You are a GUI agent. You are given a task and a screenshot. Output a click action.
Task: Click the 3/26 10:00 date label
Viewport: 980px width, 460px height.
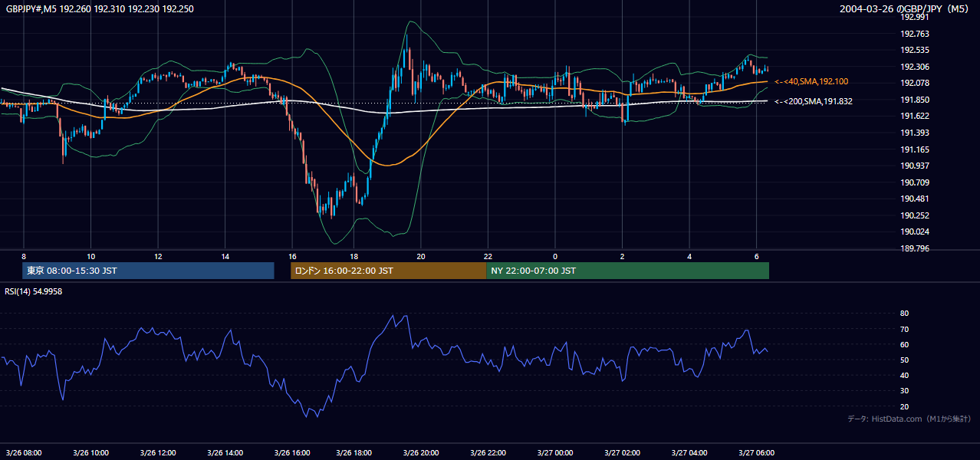90,452
